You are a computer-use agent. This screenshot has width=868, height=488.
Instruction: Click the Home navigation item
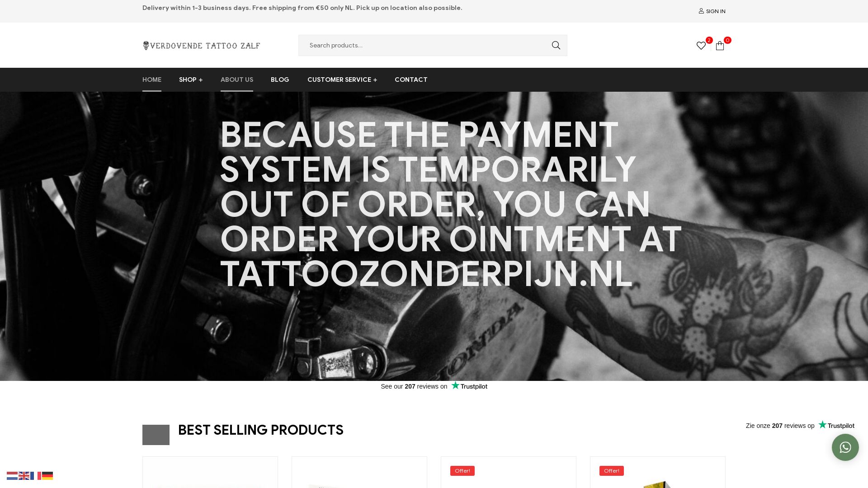coord(152,80)
